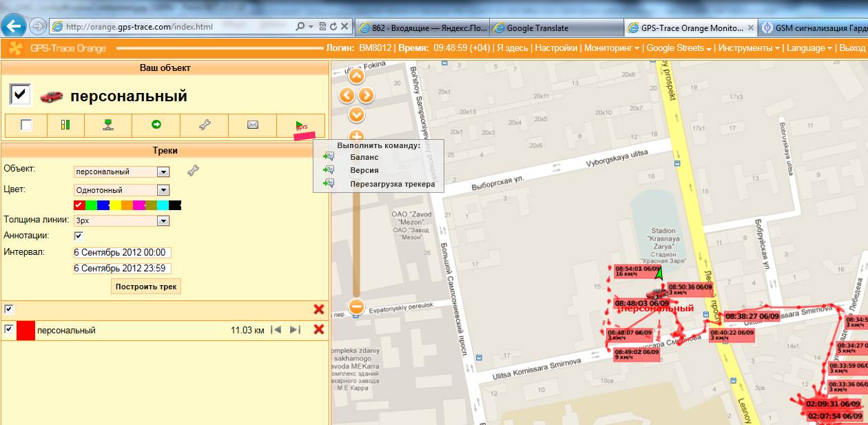Click the red track color box for персональный
868x425 pixels.
coord(25,330)
